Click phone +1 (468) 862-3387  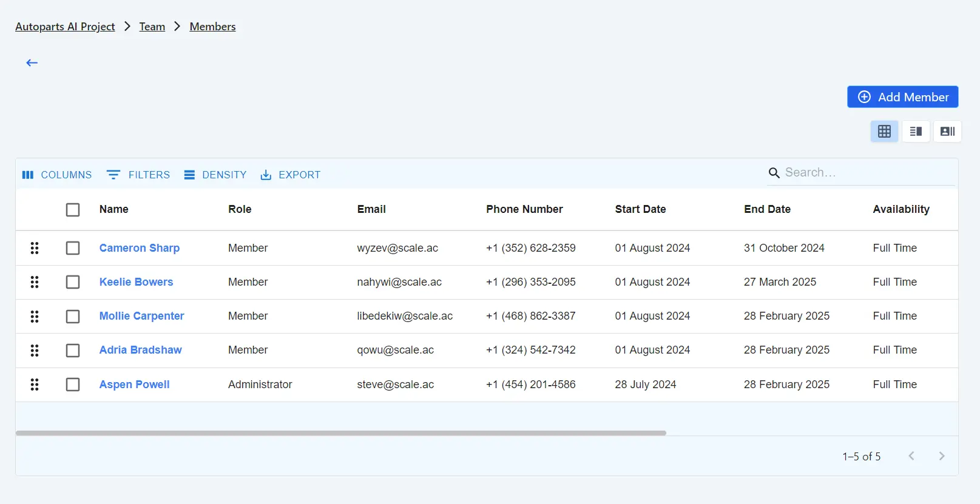[530, 316]
